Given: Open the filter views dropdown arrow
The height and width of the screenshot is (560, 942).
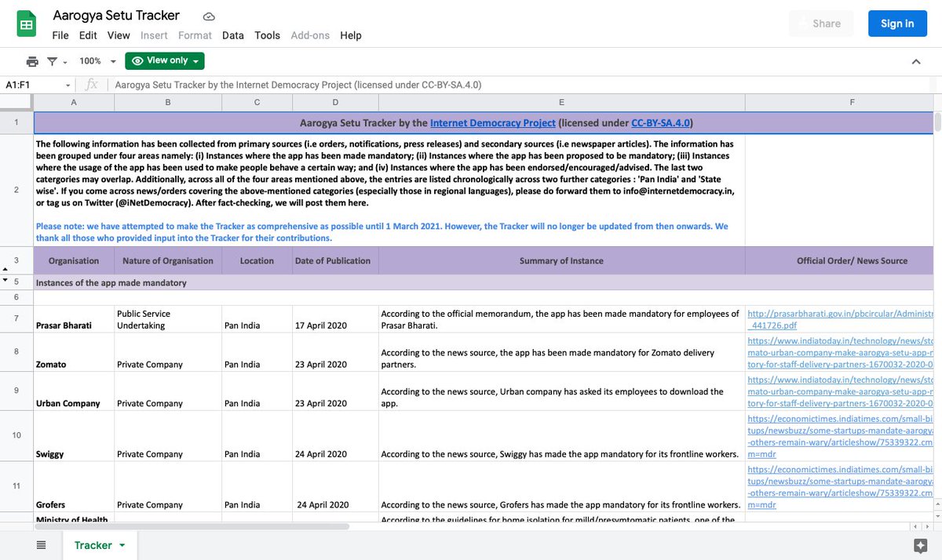Looking at the screenshot, I should point(65,62).
